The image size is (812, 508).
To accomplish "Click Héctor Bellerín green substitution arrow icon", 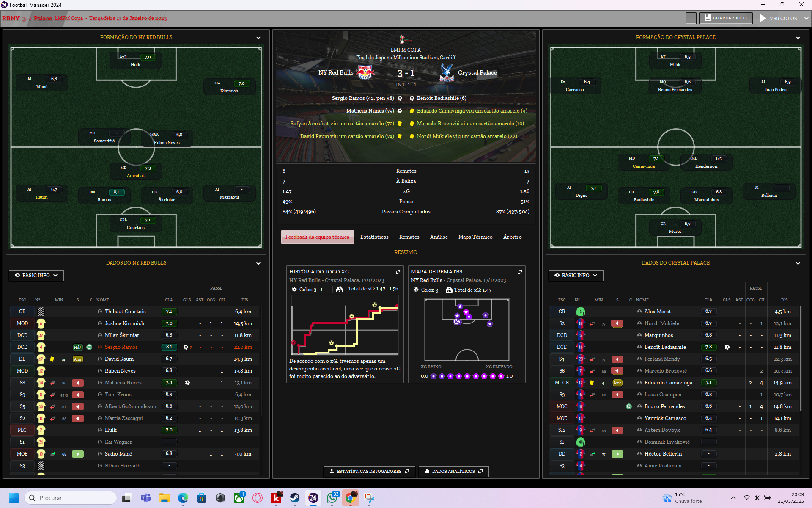I will pyautogui.click(x=617, y=454).
